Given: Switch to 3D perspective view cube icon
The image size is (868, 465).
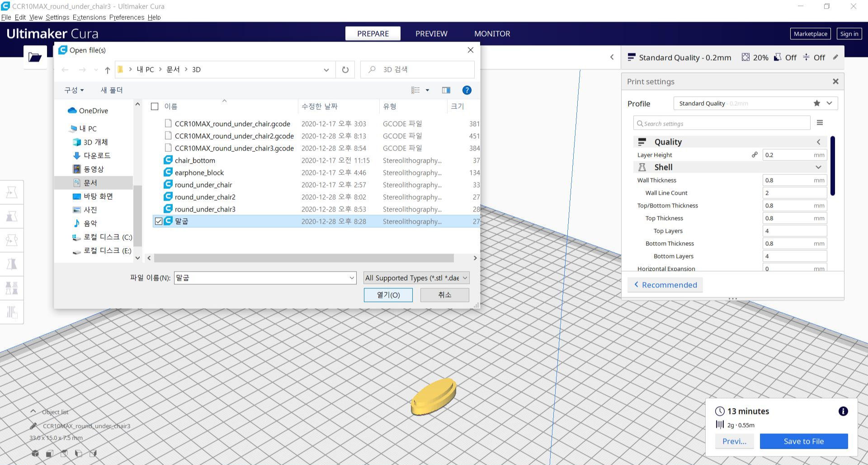Looking at the screenshot, I should pos(35,453).
